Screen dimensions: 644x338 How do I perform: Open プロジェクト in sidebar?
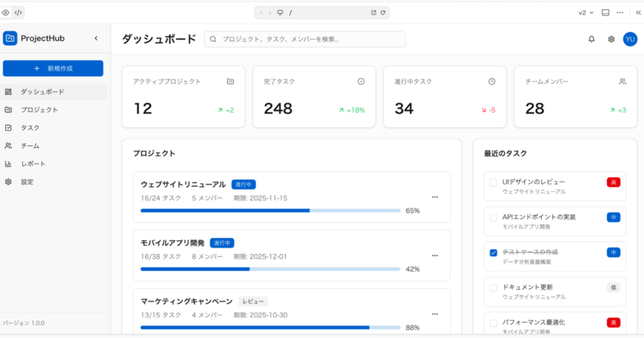tap(53, 109)
